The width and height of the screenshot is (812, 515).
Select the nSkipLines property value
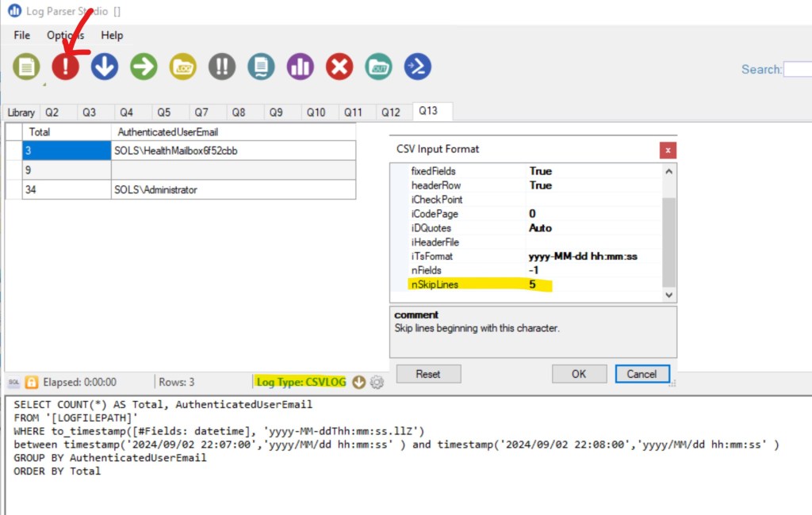tap(595, 284)
